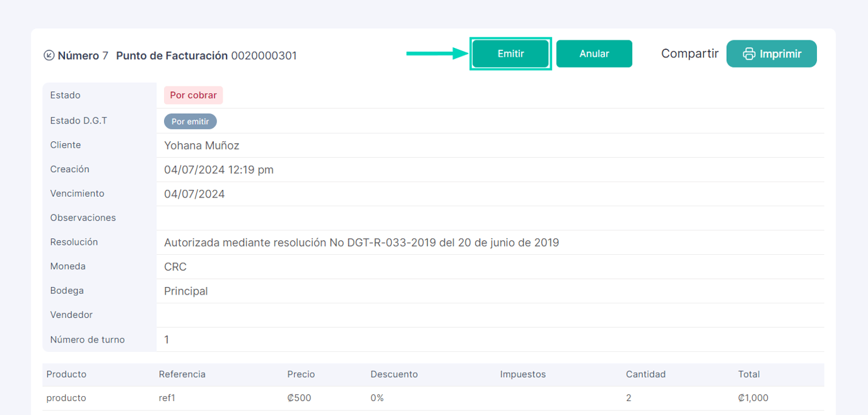Click the Moneda value CRC
The image size is (868, 415).
[174, 266]
